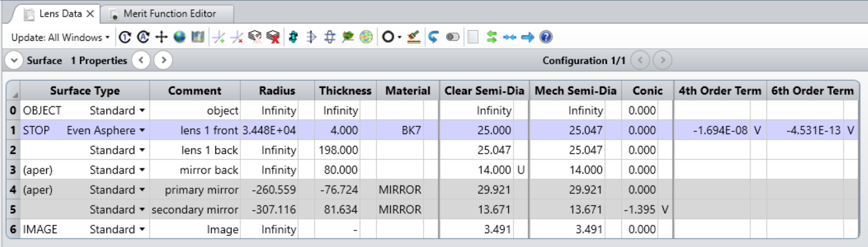Click the V solve cell beside conic -1.395
The image size is (868, 247).
pyautogui.click(x=665, y=209)
